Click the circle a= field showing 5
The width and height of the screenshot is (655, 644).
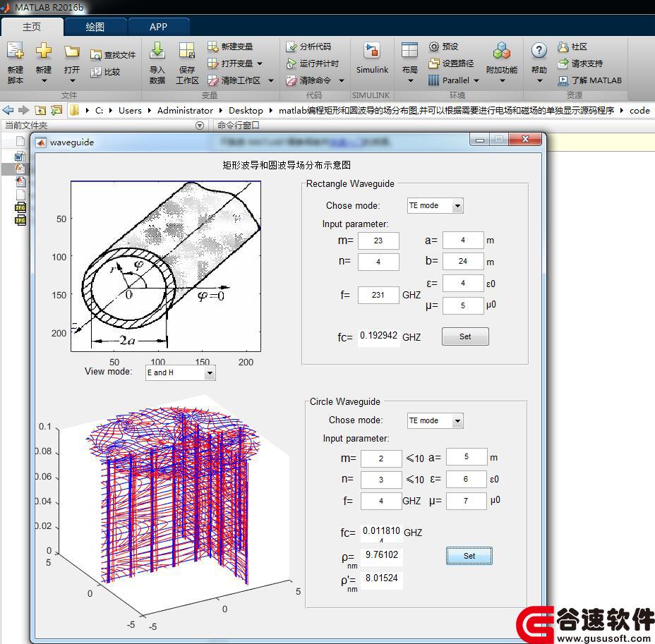coord(466,456)
